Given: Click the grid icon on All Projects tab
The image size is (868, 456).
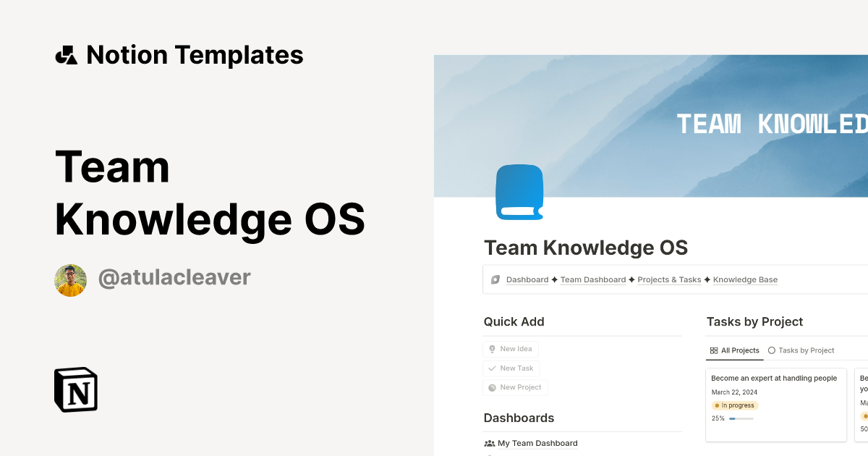Looking at the screenshot, I should (713, 350).
